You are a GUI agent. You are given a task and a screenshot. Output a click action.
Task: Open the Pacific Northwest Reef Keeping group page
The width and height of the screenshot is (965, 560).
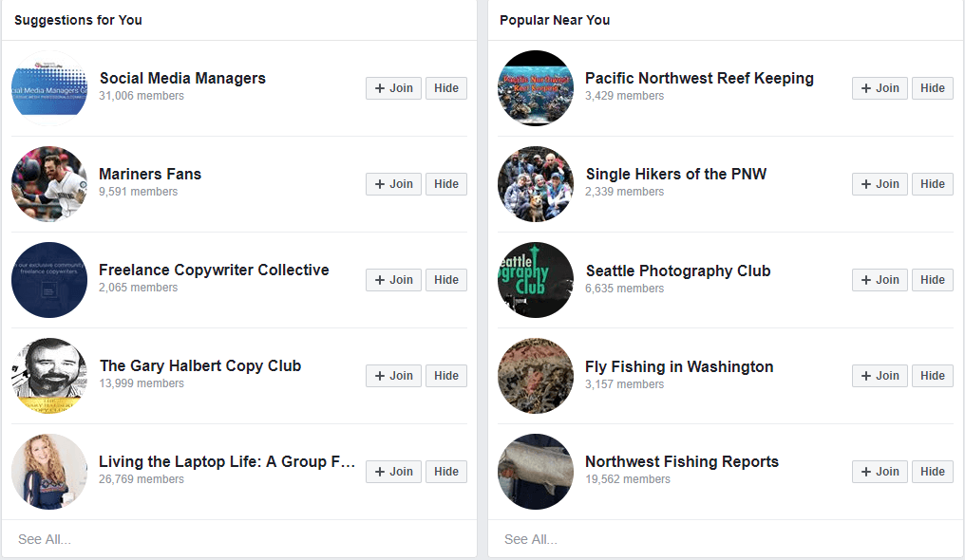pyautogui.click(x=699, y=78)
